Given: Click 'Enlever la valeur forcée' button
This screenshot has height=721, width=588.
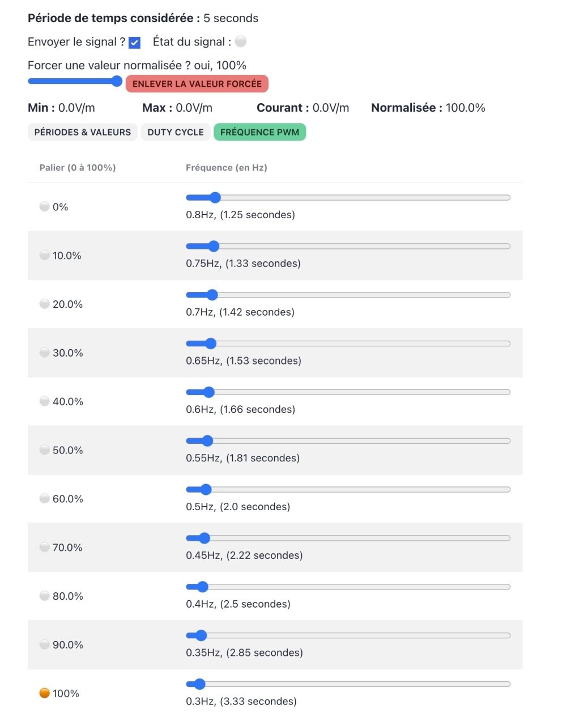Looking at the screenshot, I should coord(197,84).
